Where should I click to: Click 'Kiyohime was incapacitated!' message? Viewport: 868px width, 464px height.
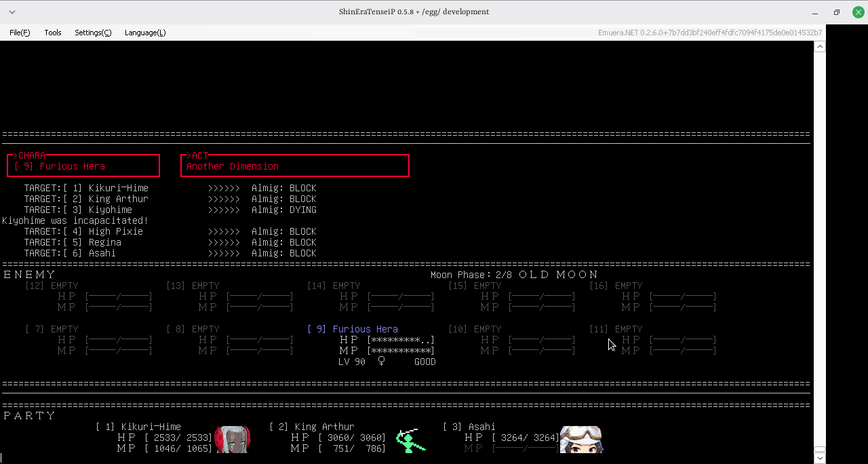click(75, 220)
